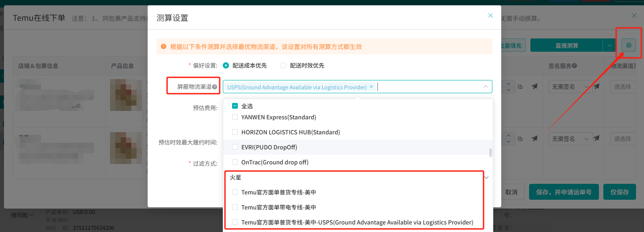This screenshot has width=644, height=232.
Task: Check EVRI(PUDO DropOff) channel
Action: pyautogui.click(x=235, y=147)
